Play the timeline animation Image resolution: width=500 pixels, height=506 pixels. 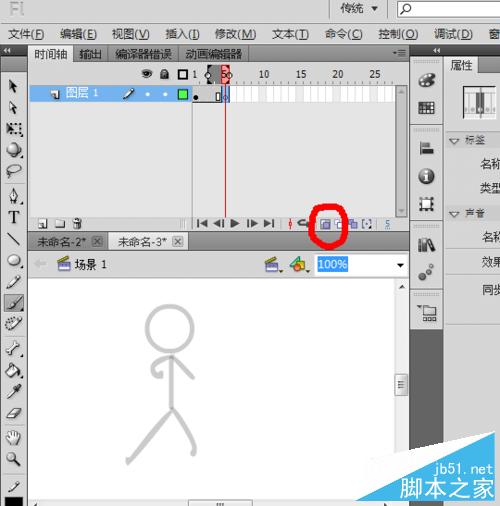[x=235, y=223]
